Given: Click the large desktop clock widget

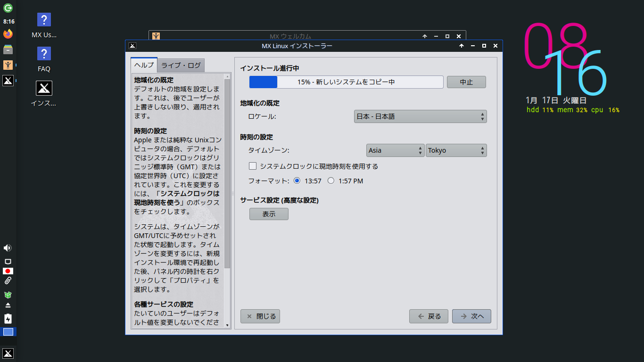Looking at the screenshot, I should [x=565, y=59].
